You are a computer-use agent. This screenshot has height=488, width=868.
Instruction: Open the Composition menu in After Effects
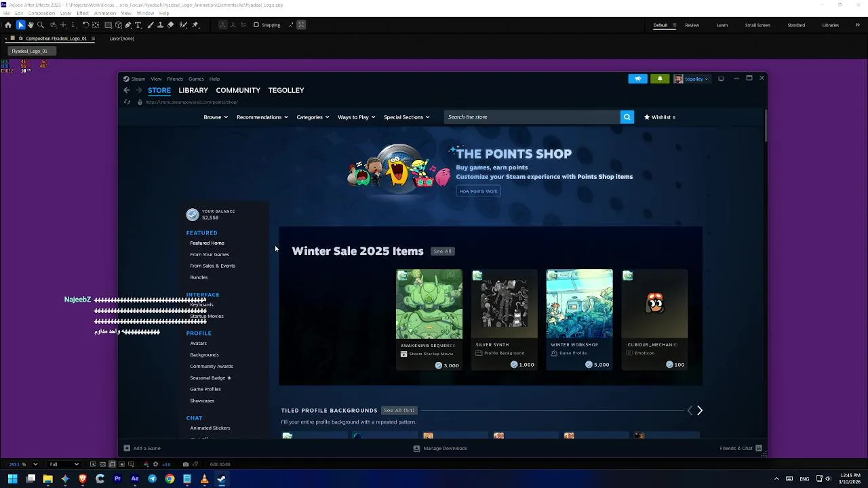click(x=42, y=13)
